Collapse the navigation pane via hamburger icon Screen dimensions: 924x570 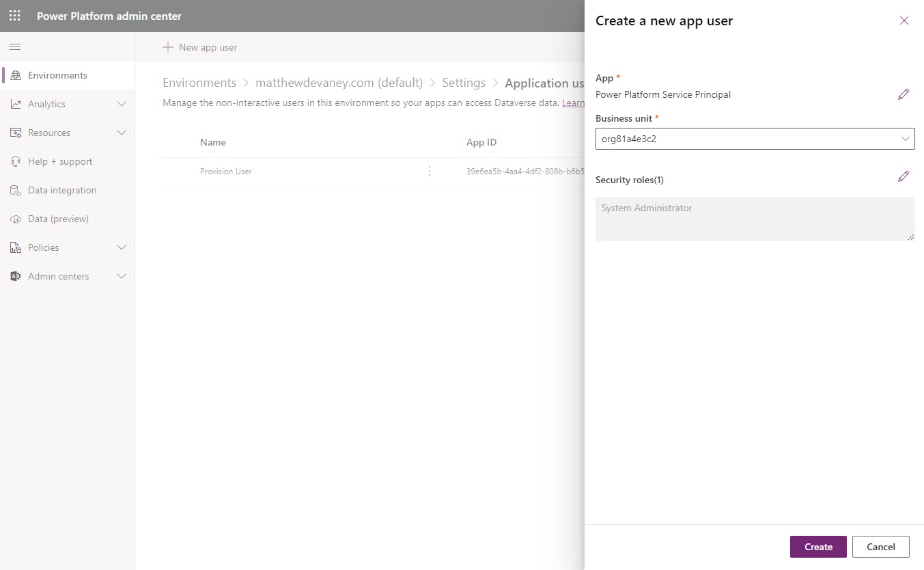pyautogui.click(x=15, y=46)
